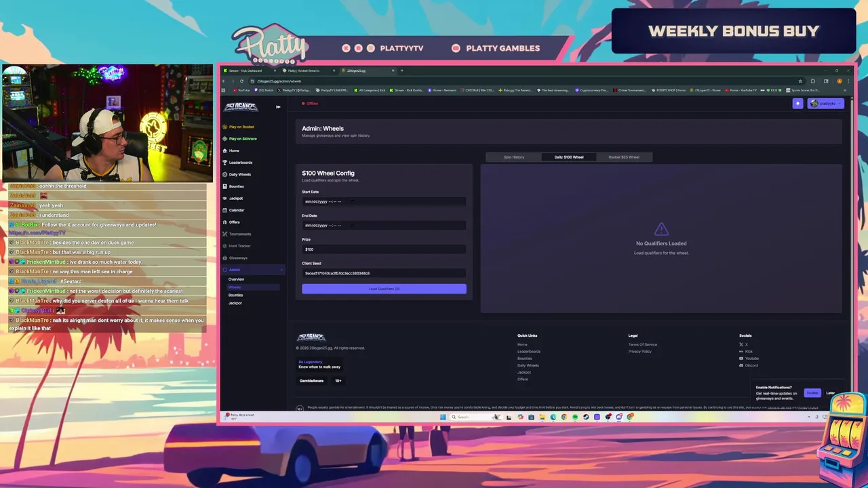Open Kick social link in footer
Viewport: 868px width, 488px height.
click(746, 351)
